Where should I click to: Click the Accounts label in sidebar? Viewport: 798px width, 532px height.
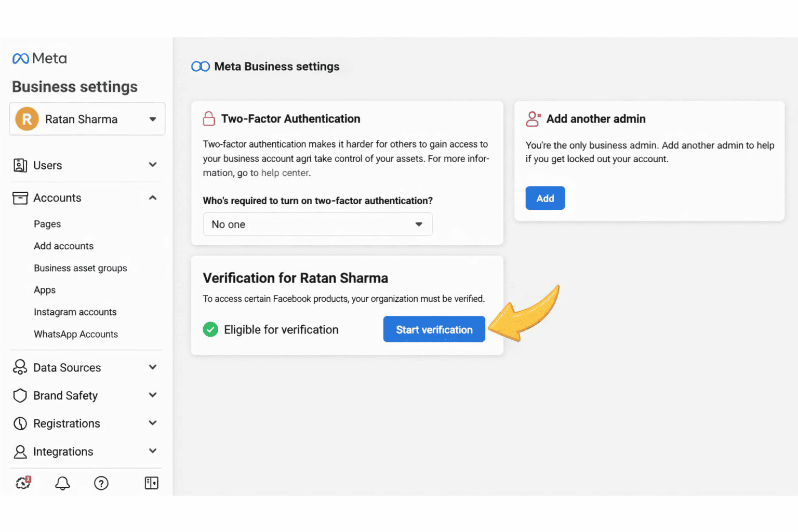[x=57, y=198]
